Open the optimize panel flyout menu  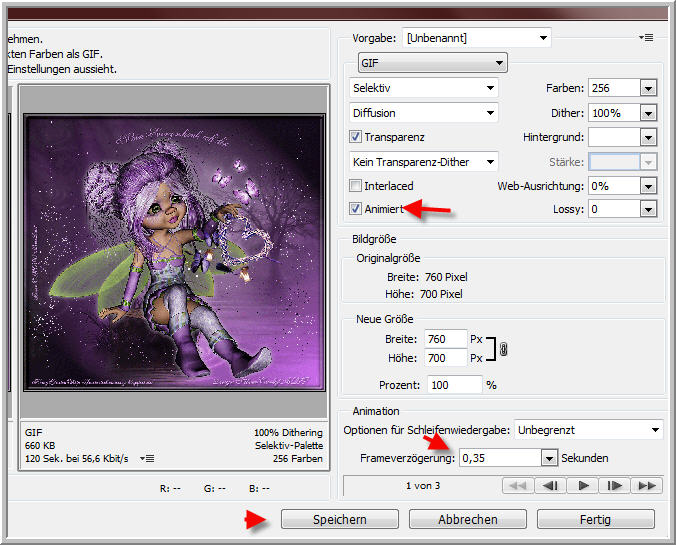click(x=646, y=38)
